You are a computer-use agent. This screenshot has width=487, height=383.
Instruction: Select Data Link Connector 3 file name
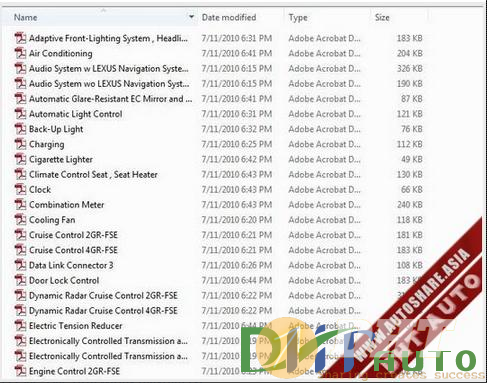[x=71, y=265]
